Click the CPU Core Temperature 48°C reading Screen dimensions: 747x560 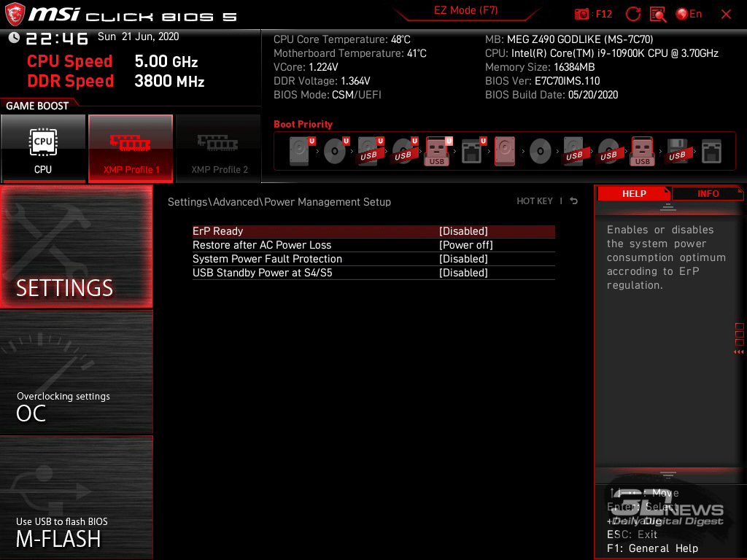[x=342, y=39]
